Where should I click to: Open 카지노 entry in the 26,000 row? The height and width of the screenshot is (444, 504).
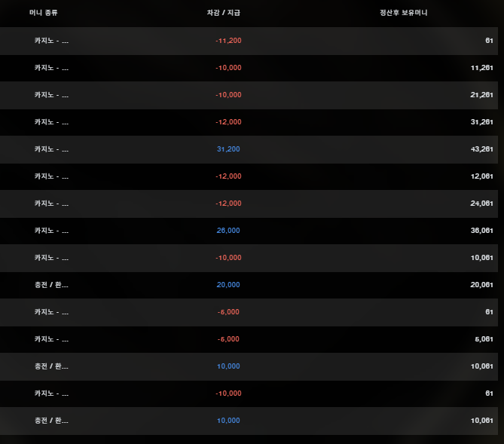click(51, 231)
